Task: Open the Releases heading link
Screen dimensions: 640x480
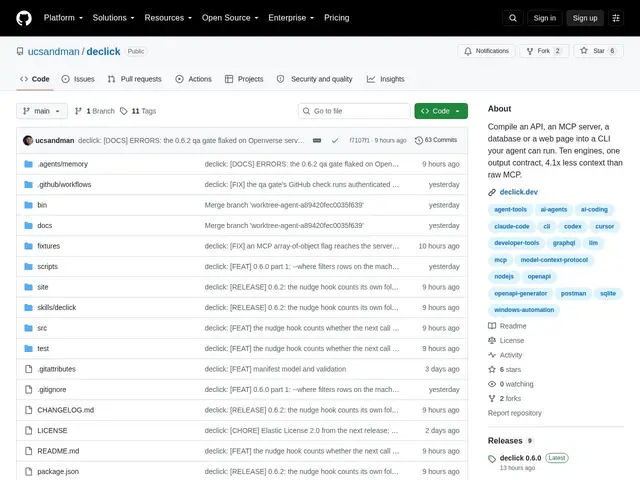Action: pos(505,441)
